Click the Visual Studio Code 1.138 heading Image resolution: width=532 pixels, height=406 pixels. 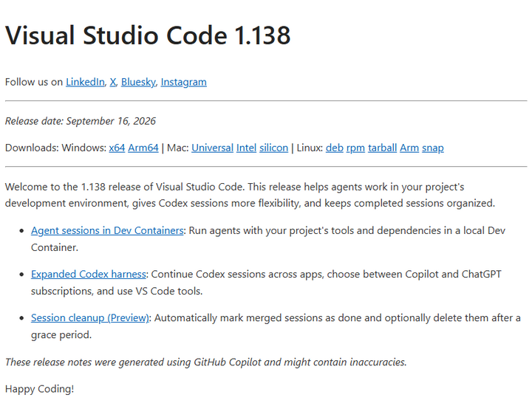point(148,35)
